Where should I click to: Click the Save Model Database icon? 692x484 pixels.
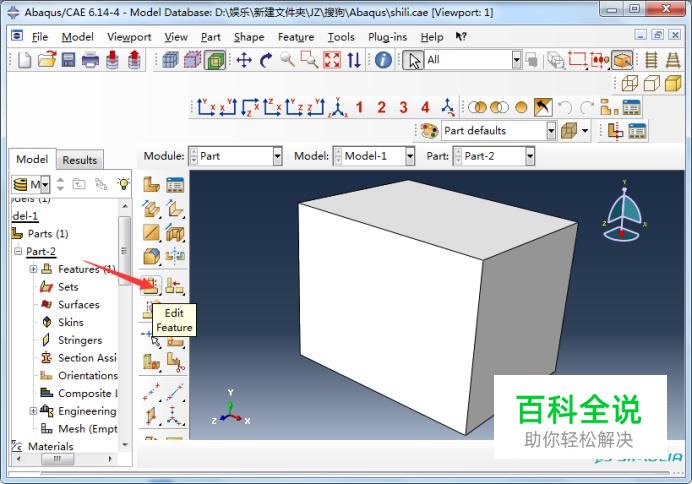[68, 60]
